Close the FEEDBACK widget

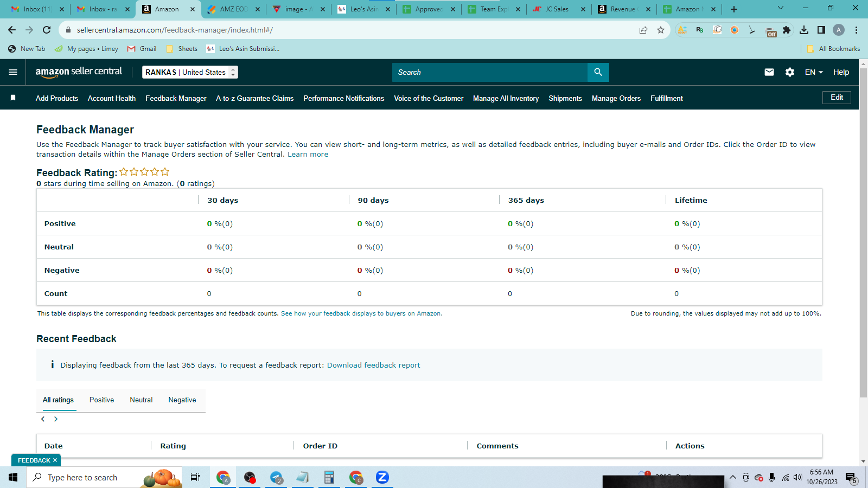click(55, 460)
